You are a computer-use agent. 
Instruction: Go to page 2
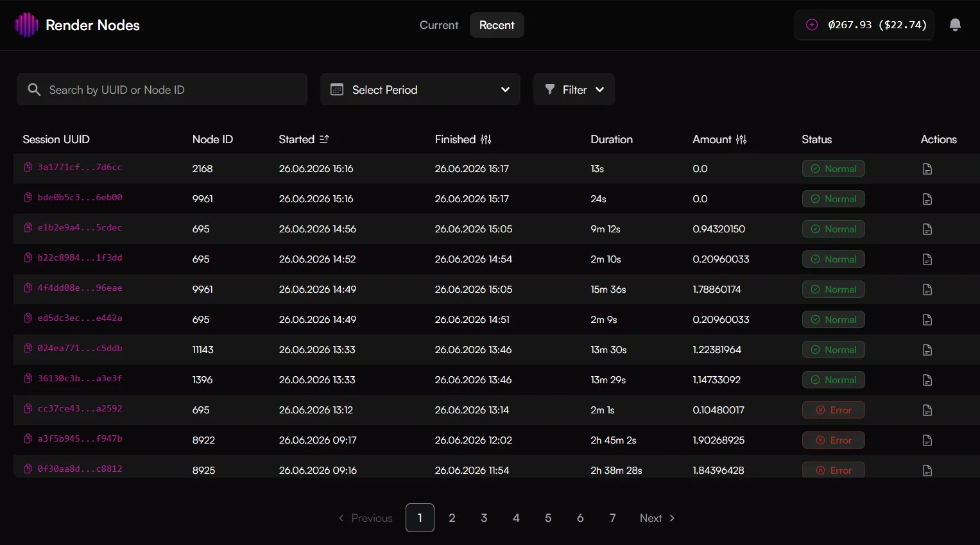[x=452, y=518]
